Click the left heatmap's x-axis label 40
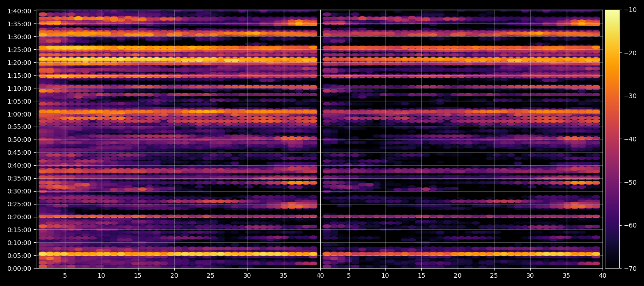Image resolution: width=644 pixels, height=286 pixels. pyautogui.click(x=320, y=275)
